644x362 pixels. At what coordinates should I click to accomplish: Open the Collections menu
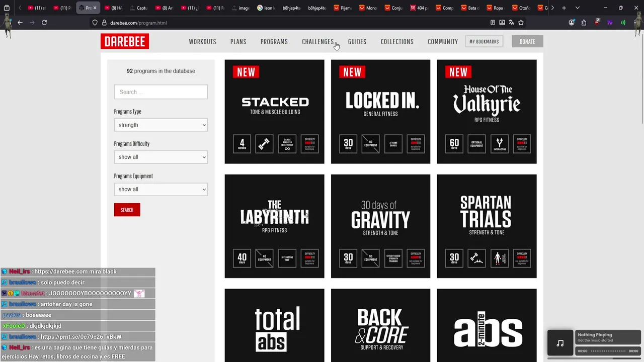[x=397, y=42]
